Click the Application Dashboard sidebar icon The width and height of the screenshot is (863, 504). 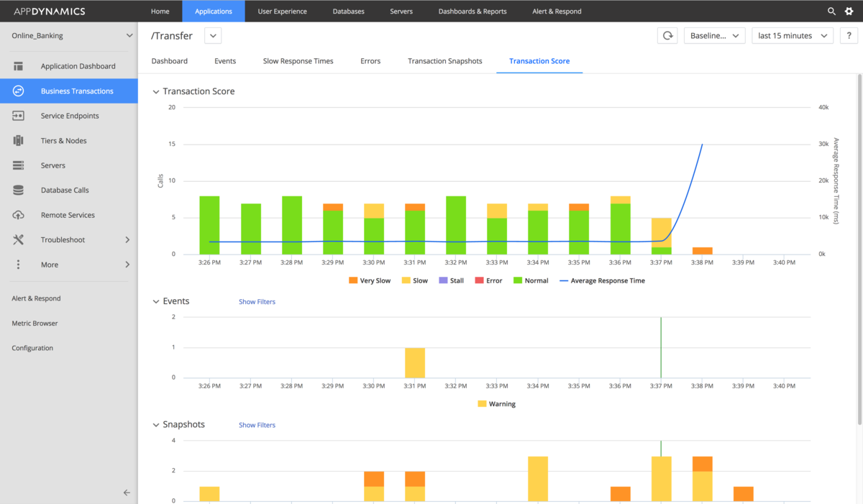pos(19,66)
